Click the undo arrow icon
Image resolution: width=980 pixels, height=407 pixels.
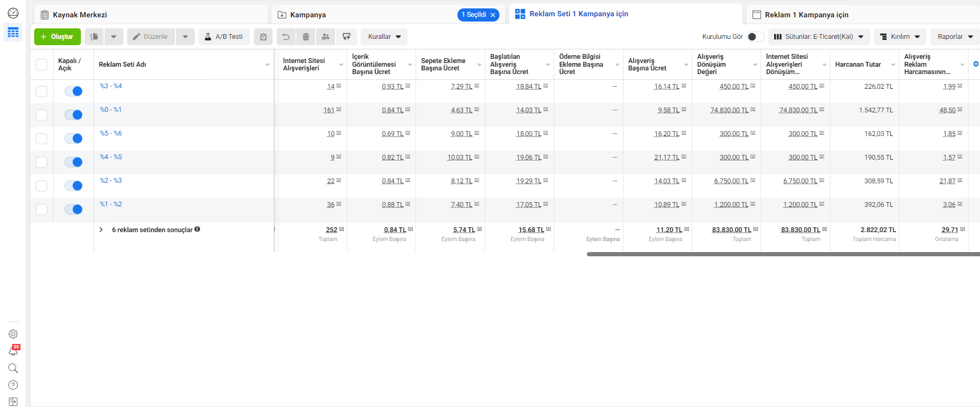(x=286, y=37)
